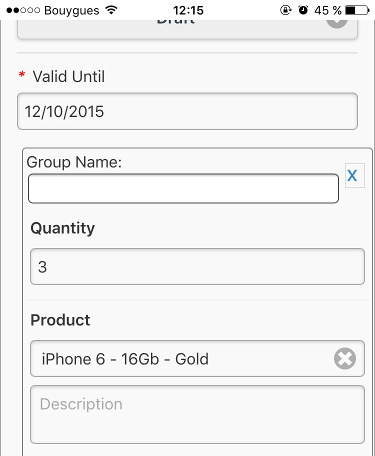Image resolution: width=375 pixels, height=456 pixels.
Task: Click the Quantity label
Action: (x=63, y=229)
